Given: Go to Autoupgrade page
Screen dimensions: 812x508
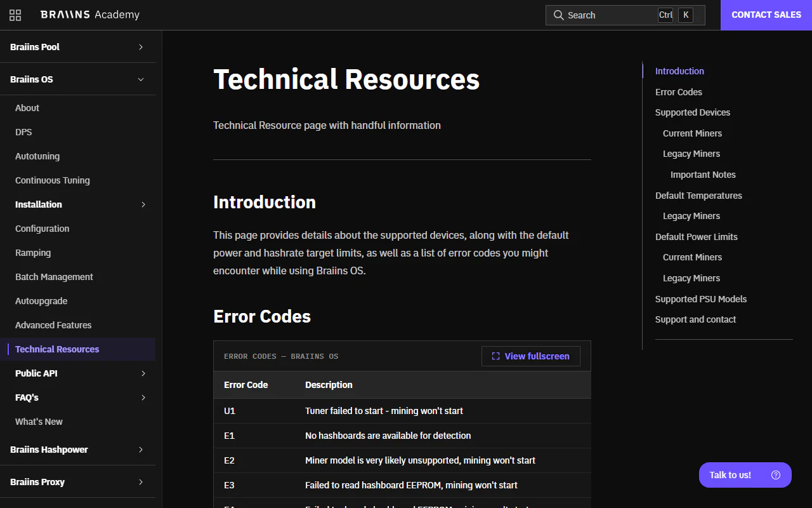Looking at the screenshot, I should tap(41, 301).
